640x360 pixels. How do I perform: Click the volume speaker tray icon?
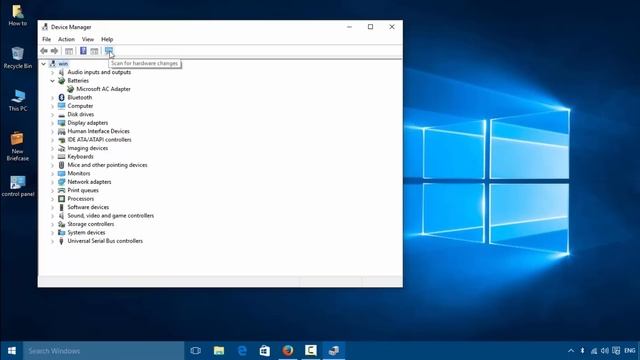click(605, 351)
